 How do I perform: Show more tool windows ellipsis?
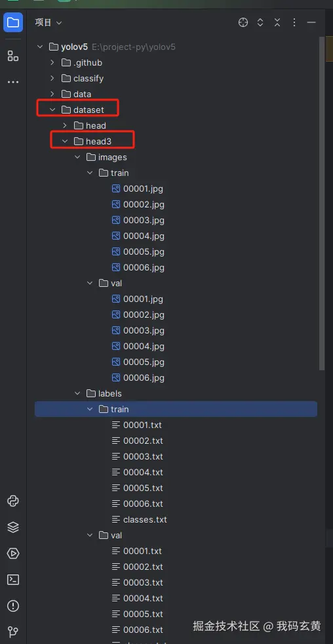coord(12,82)
